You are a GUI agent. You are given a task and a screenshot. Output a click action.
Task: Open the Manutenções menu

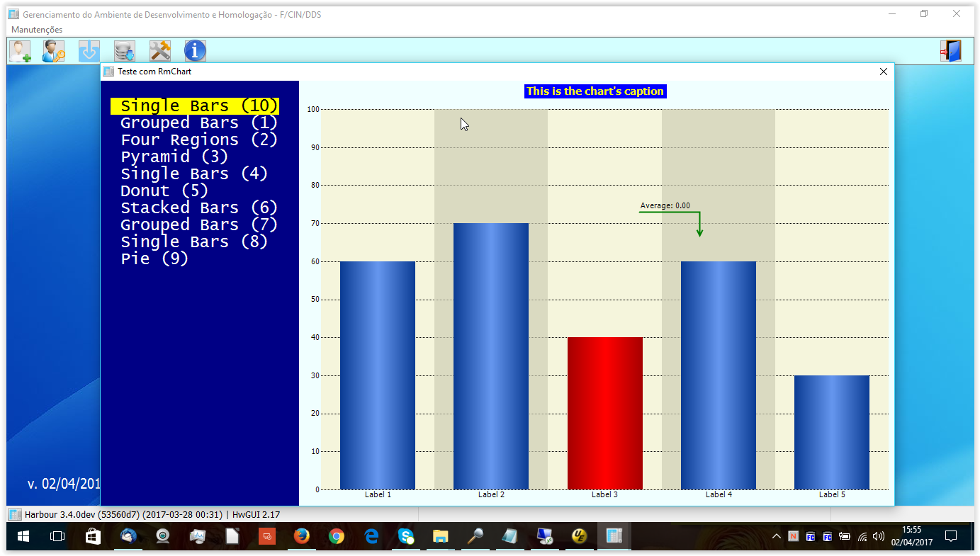pos(37,30)
